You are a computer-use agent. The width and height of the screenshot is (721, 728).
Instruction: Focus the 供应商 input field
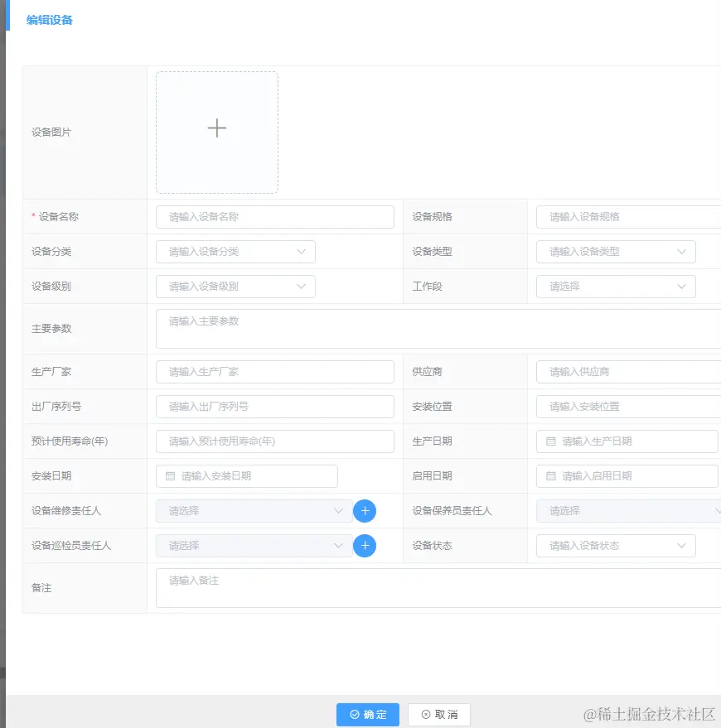coord(628,372)
